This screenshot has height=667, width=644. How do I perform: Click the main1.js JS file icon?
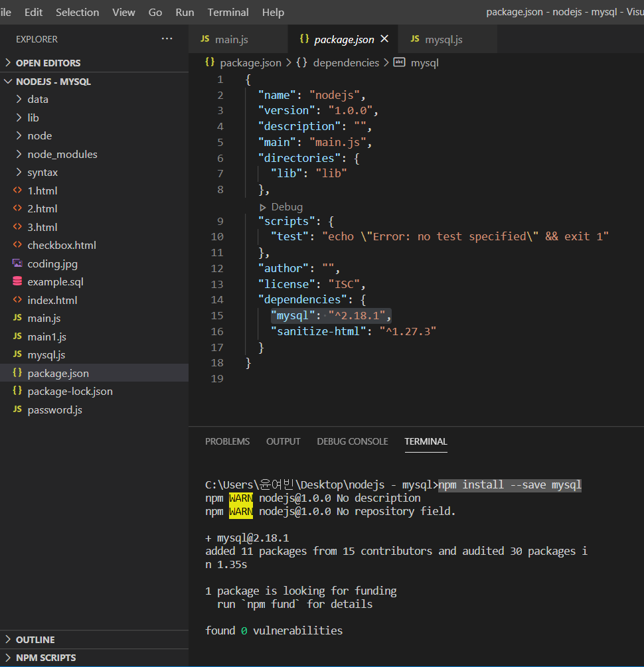coord(17,336)
